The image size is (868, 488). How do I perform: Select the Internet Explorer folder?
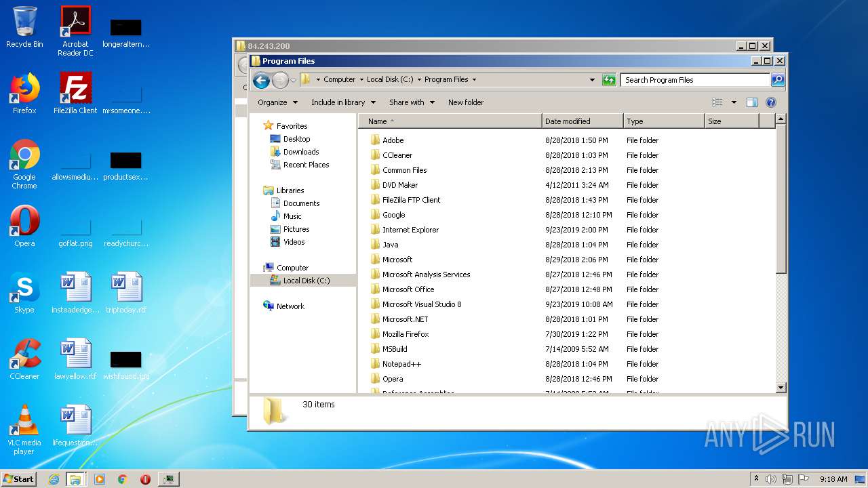point(410,230)
